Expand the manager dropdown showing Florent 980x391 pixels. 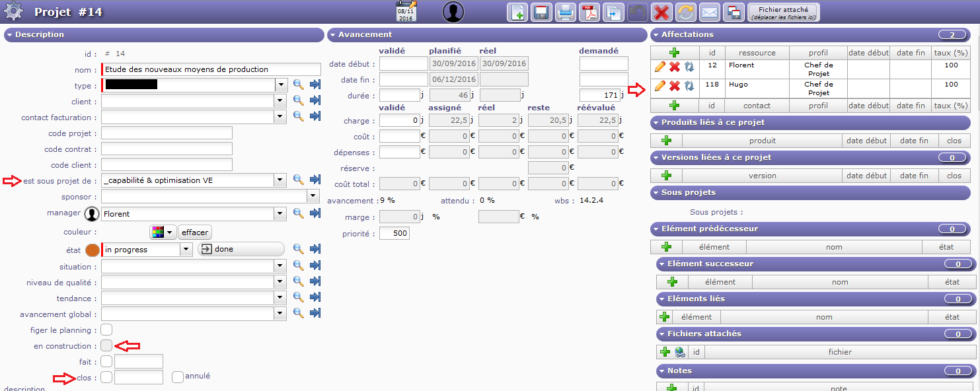[x=280, y=214]
